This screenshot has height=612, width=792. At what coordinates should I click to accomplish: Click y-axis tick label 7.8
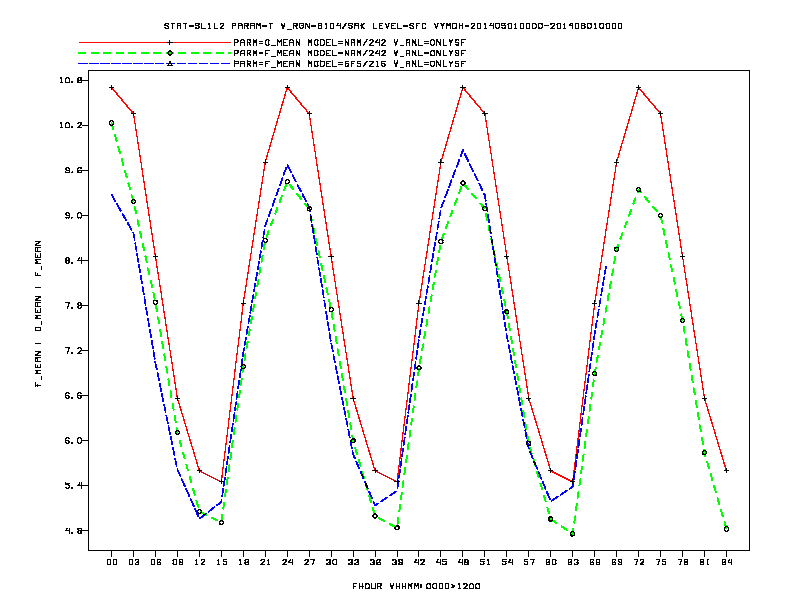pyautogui.click(x=74, y=305)
